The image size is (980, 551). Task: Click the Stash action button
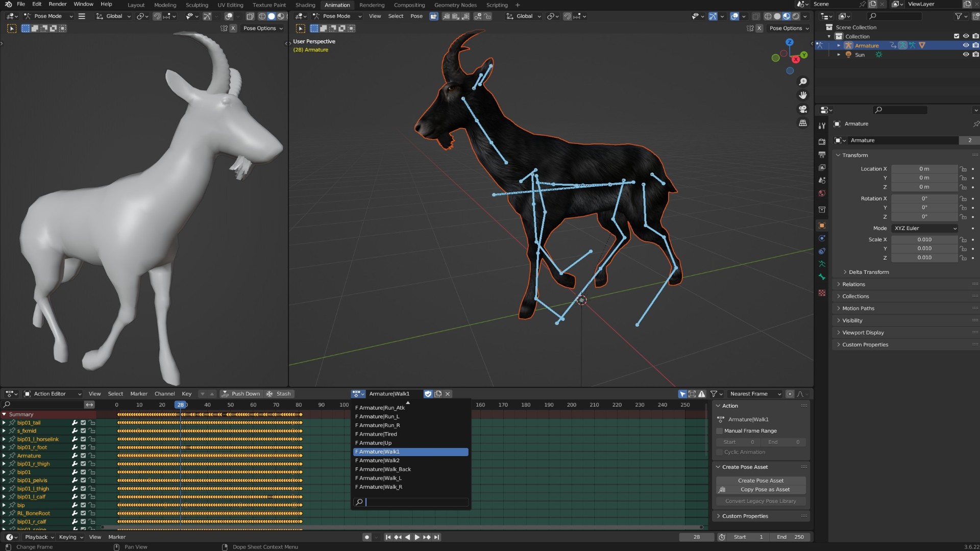pyautogui.click(x=278, y=394)
